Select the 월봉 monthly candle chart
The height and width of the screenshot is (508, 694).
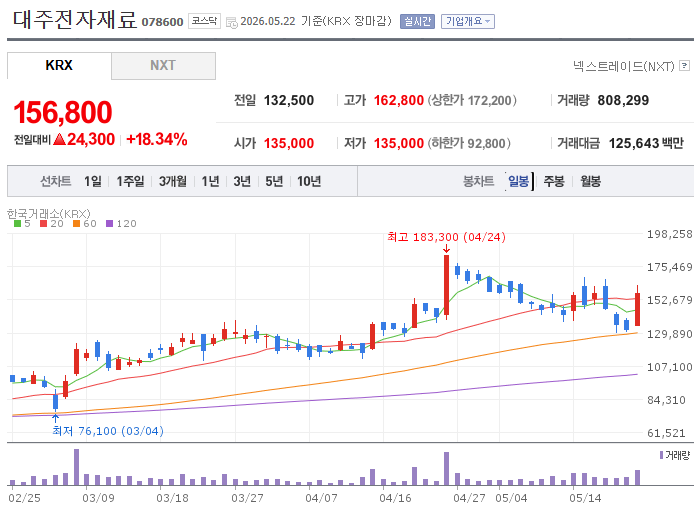pos(590,181)
